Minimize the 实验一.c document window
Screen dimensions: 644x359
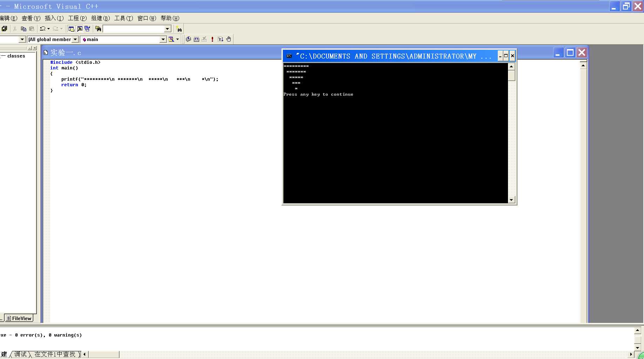(x=558, y=53)
